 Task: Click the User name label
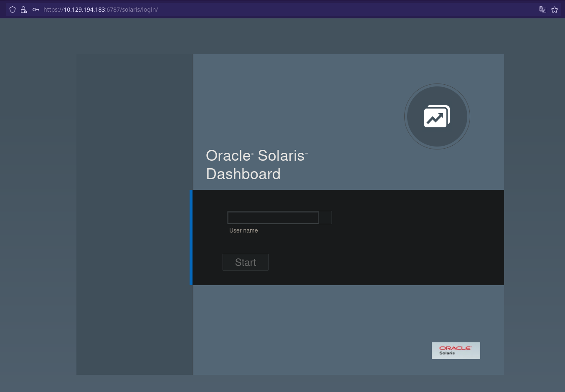point(243,230)
